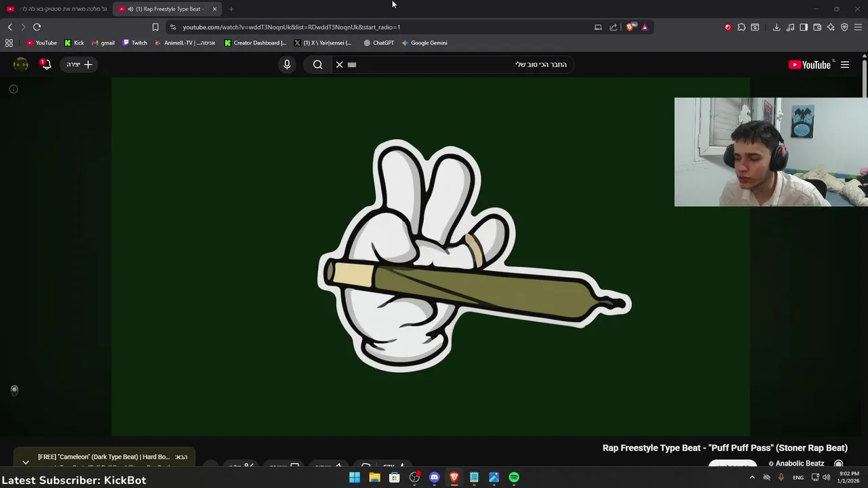Close the Rap Freestyle Type Beat tab
This screenshot has height=488, width=868.
point(214,9)
